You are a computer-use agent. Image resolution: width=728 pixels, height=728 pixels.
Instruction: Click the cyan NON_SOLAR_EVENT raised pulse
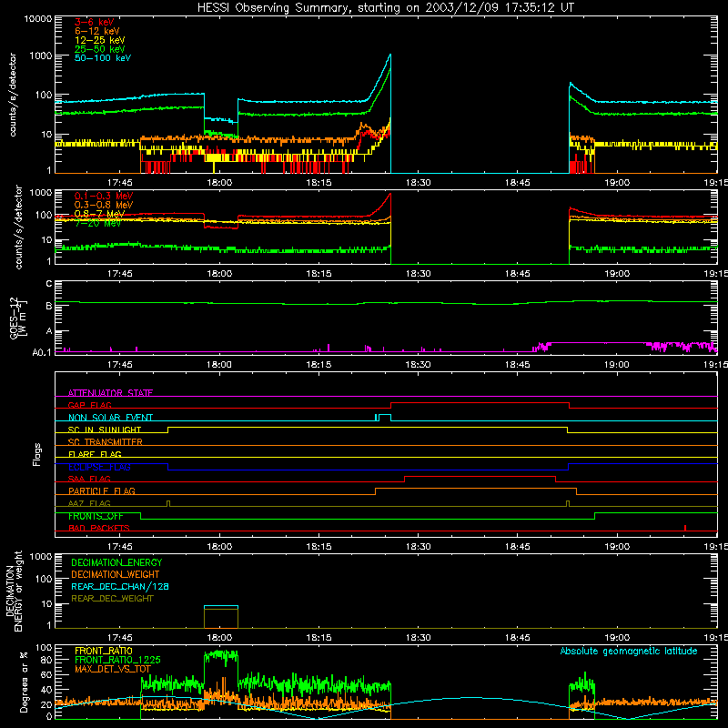pyautogui.click(x=385, y=417)
